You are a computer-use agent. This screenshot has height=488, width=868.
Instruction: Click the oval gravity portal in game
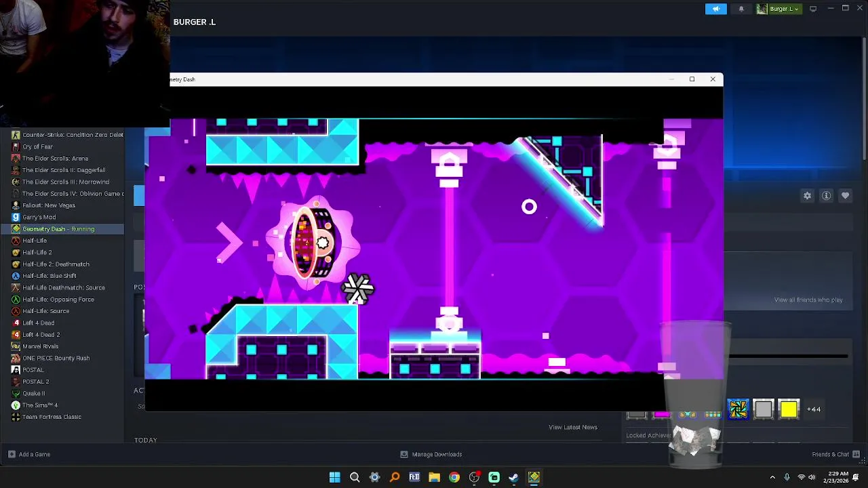coord(313,244)
